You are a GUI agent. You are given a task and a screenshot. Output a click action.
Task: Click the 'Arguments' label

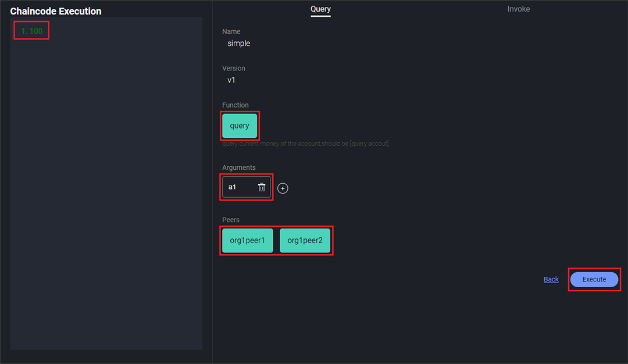pos(239,167)
